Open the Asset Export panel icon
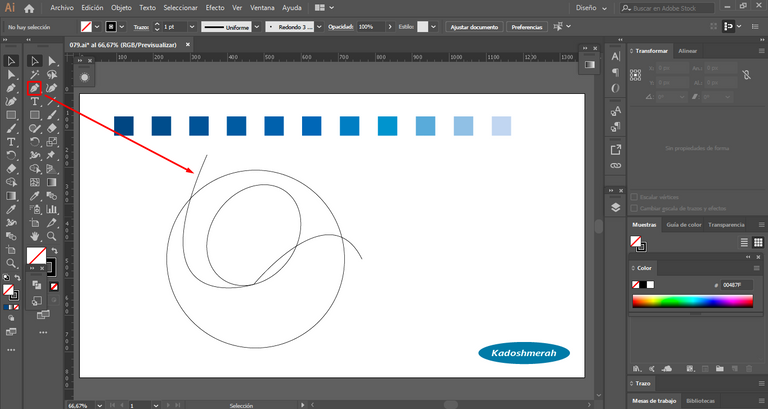768x409 pixels. pos(616,150)
